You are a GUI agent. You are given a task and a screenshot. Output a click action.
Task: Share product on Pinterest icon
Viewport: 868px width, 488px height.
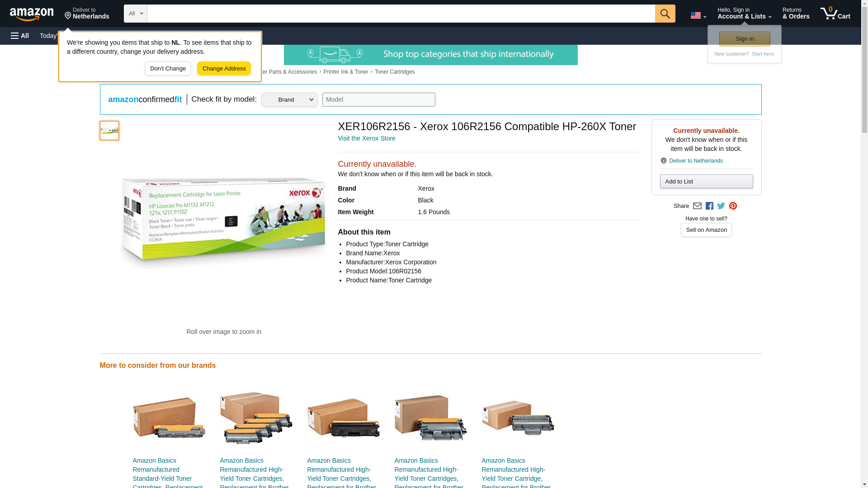(x=733, y=206)
